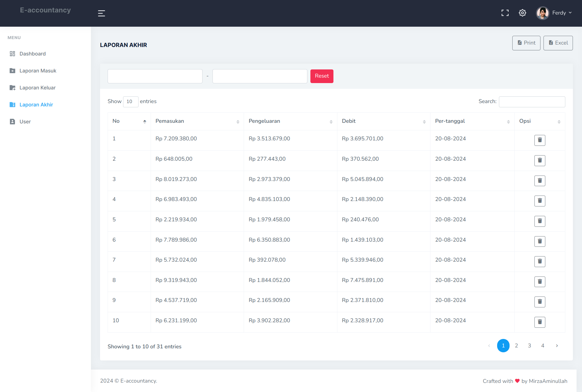Jump to pagination page 3
The height and width of the screenshot is (392, 582).
[x=530, y=346]
